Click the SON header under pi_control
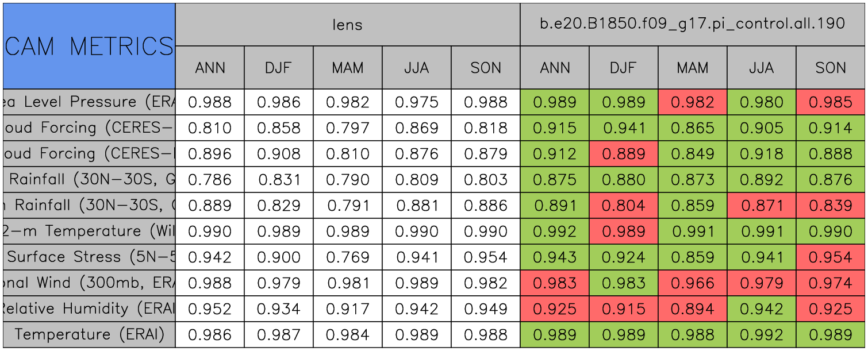Screen dimensions: 868x351 pos(830,68)
